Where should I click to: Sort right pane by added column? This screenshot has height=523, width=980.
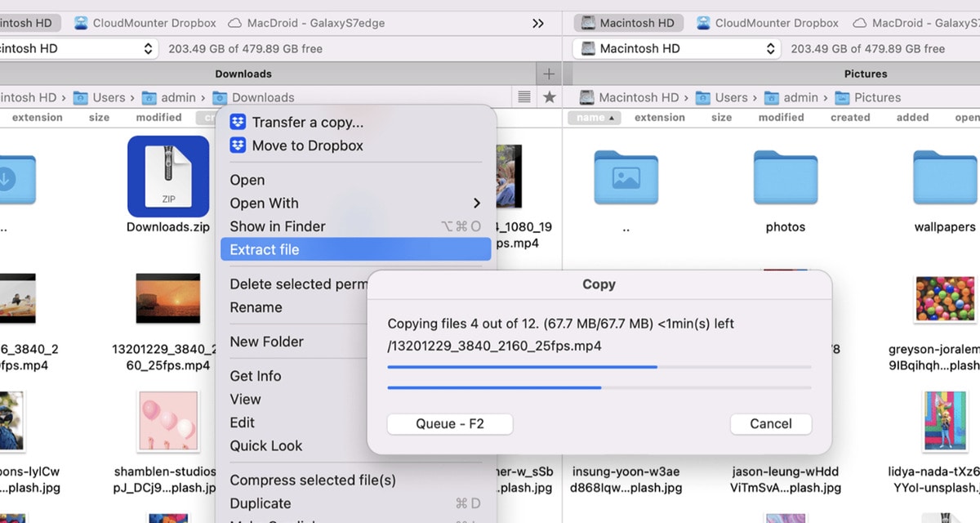[x=912, y=118]
